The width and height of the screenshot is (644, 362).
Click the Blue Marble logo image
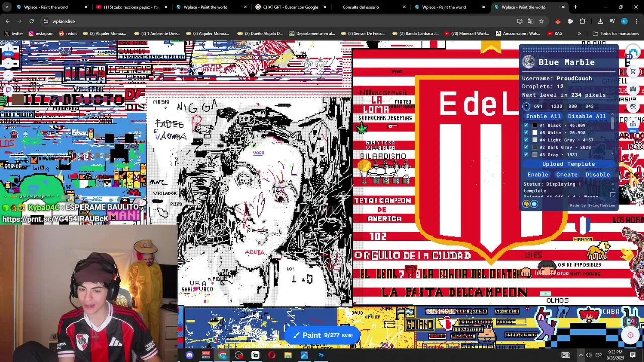click(x=528, y=62)
